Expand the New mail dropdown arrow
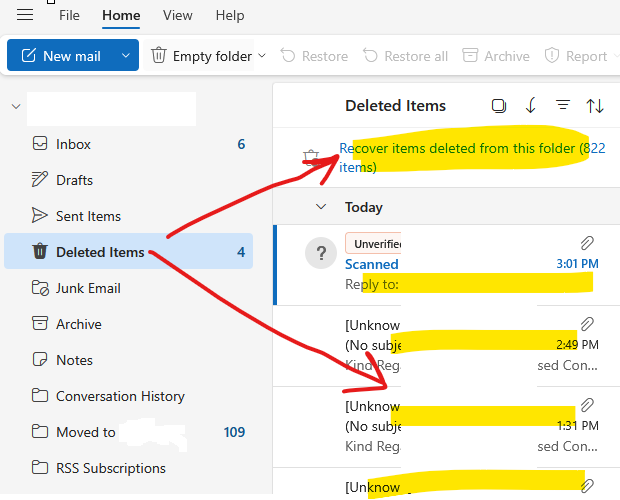 click(126, 55)
